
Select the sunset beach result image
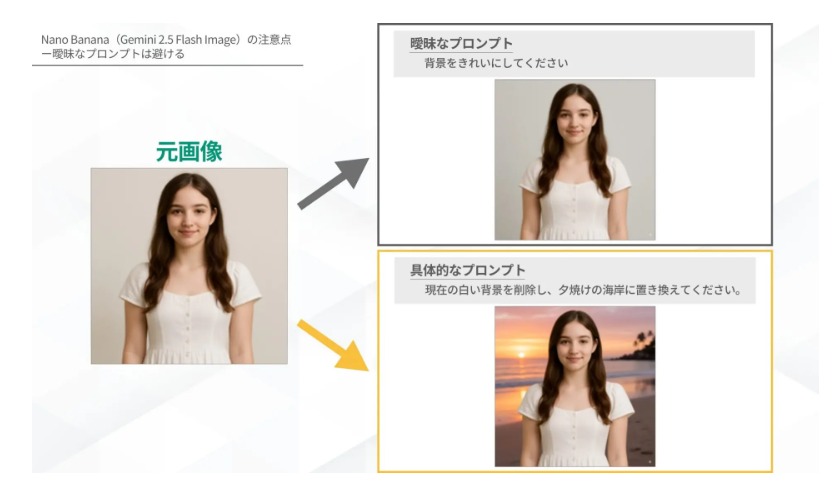coord(574,386)
